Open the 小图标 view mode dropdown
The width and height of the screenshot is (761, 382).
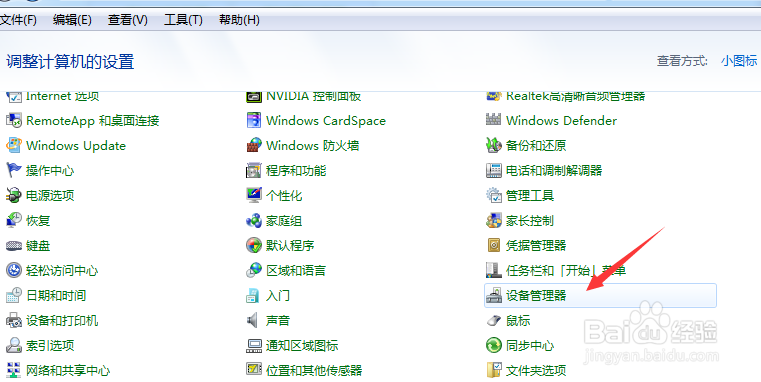pyautogui.click(x=739, y=61)
